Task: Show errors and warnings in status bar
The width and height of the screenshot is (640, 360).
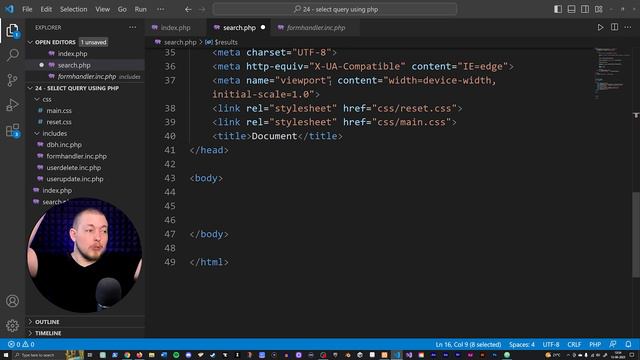Action: [x=21, y=344]
